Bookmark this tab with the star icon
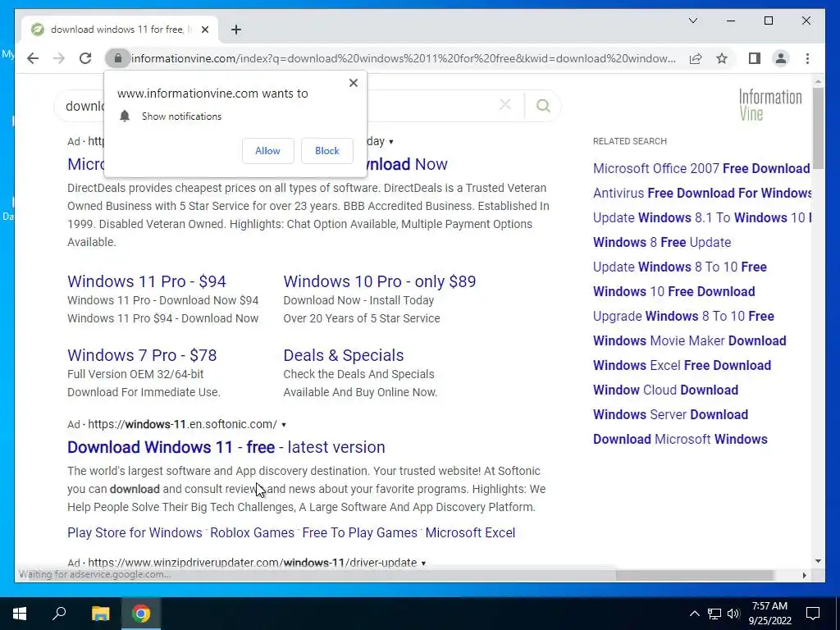840x630 pixels. point(722,58)
